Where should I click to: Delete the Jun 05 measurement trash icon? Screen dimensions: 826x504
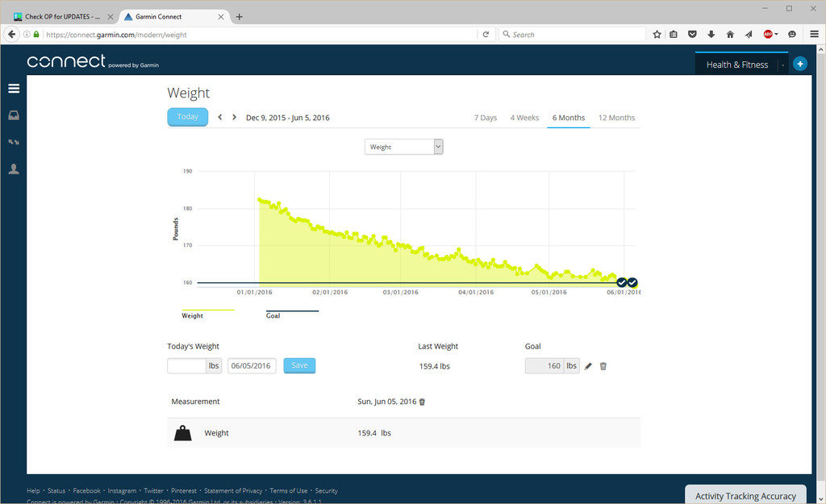(422, 402)
